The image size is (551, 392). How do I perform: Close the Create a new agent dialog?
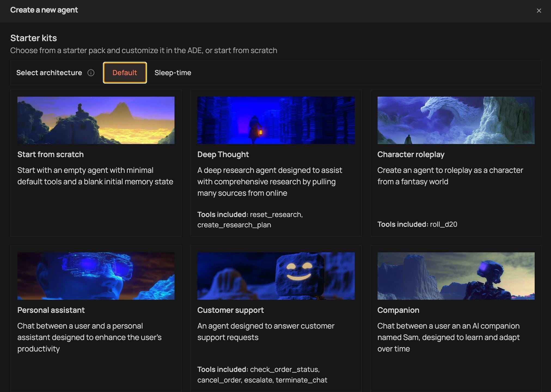click(539, 11)
